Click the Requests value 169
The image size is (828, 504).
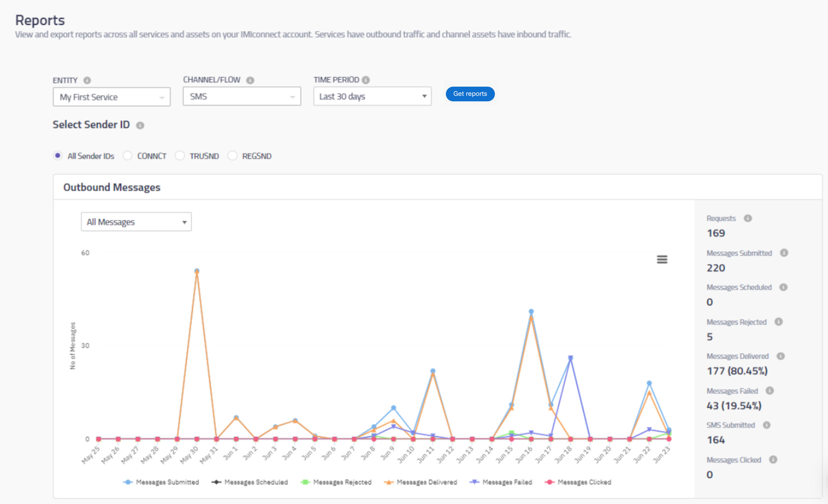pos(716,233)
